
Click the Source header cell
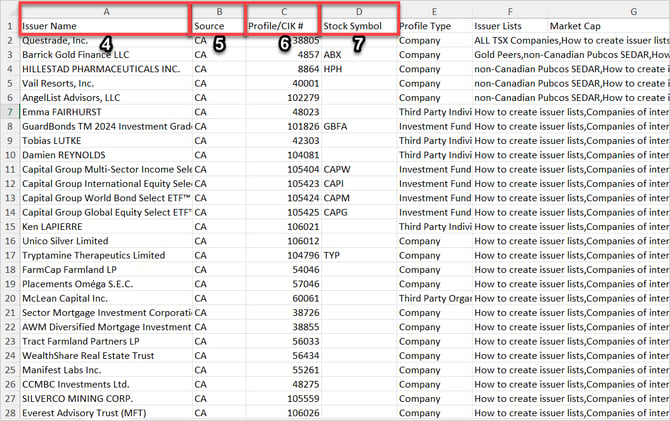point(219,26)
